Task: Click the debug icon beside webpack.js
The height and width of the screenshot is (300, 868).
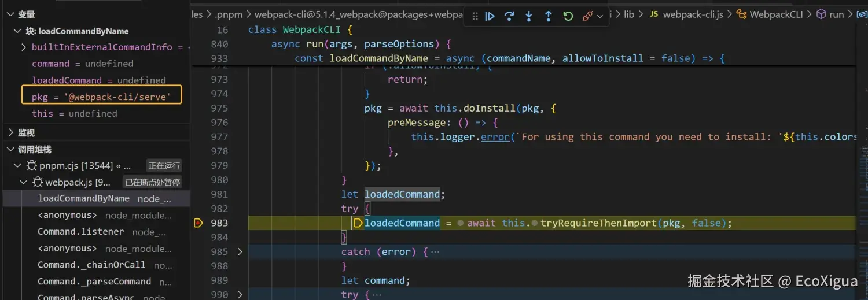Action: [x=38, y=182]
